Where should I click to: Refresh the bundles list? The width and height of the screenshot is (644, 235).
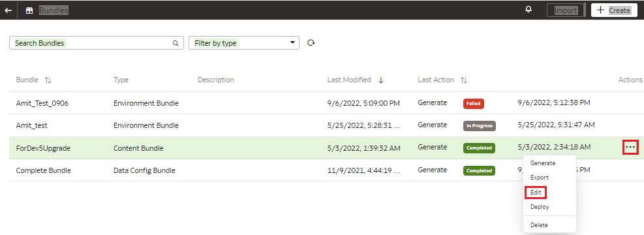[311, 42]
